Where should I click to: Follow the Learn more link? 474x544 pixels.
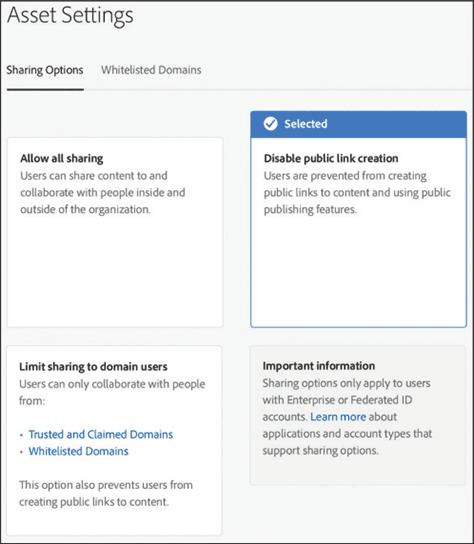(338, 417)
